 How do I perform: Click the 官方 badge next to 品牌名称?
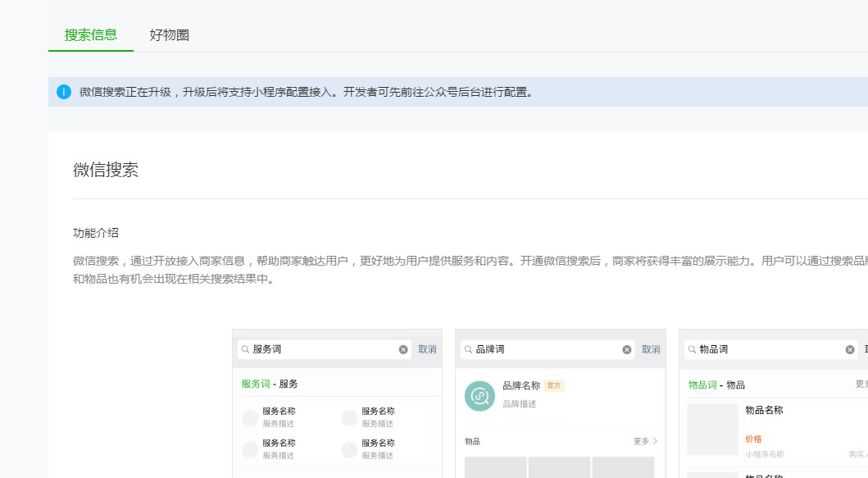point(553,385)
